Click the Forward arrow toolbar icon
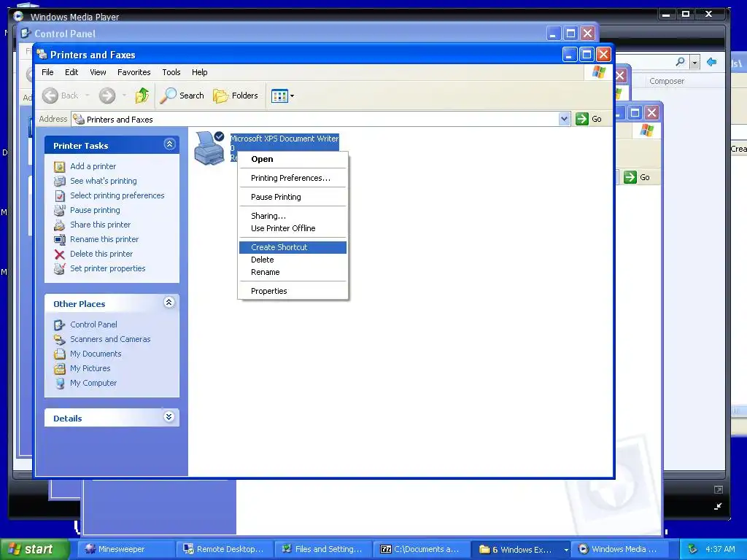Viewport: 747px width, 560px height. (x=107, y=96)
